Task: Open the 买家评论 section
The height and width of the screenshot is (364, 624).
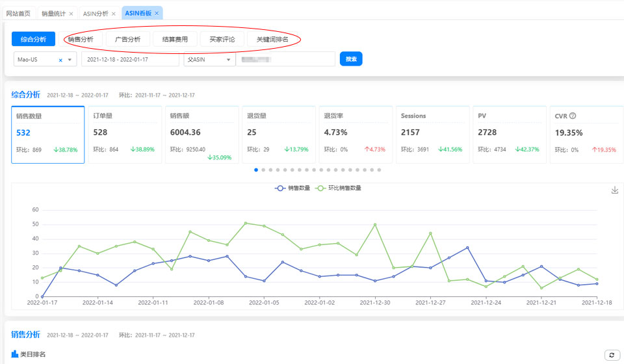Action: point(222,39)
